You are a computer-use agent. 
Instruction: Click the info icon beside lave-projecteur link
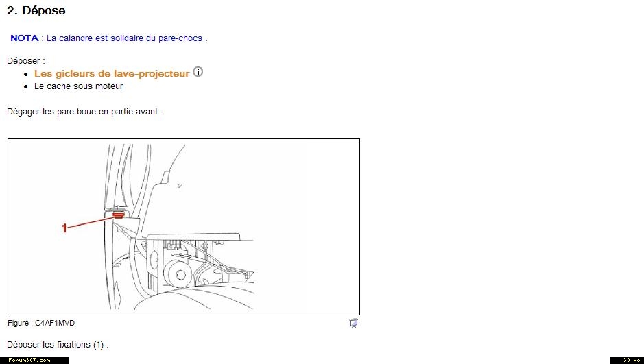pyautogui.click(x=198, y=72)
